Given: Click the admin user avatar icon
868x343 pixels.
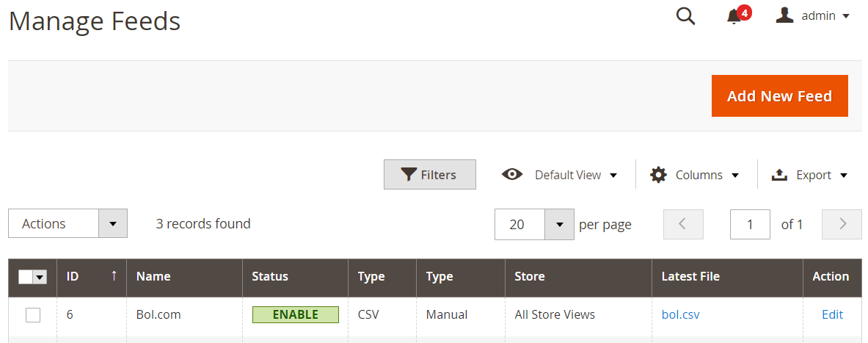Looking at the screenshot, I should 784,15.
